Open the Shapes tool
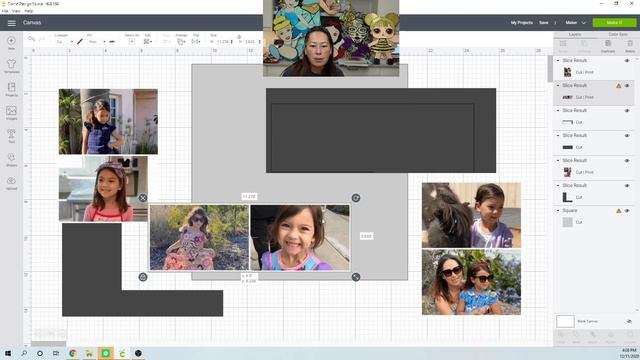640x360 pixels. pos(11,160)
